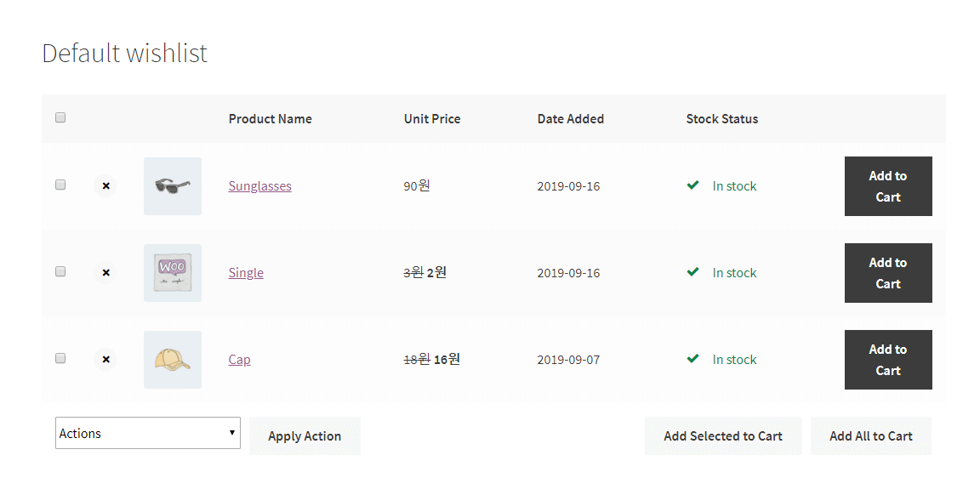This screenshot has width=980, height=495.
Task: Open the Sunglasses product link
Action: [260, 186]
